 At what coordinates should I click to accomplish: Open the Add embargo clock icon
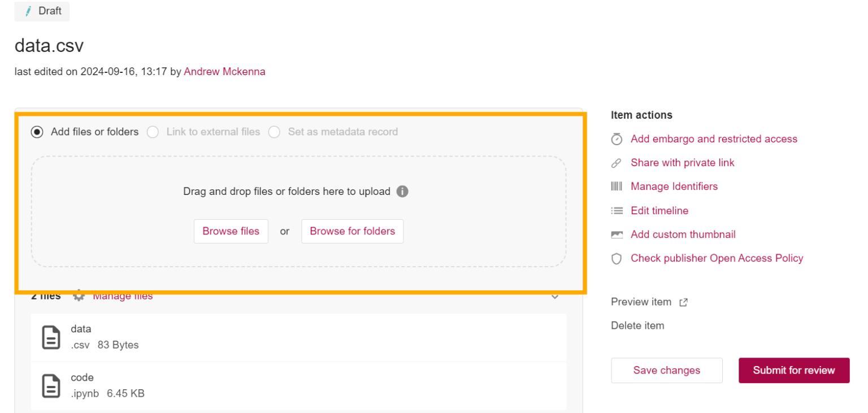tap(617, 139)
